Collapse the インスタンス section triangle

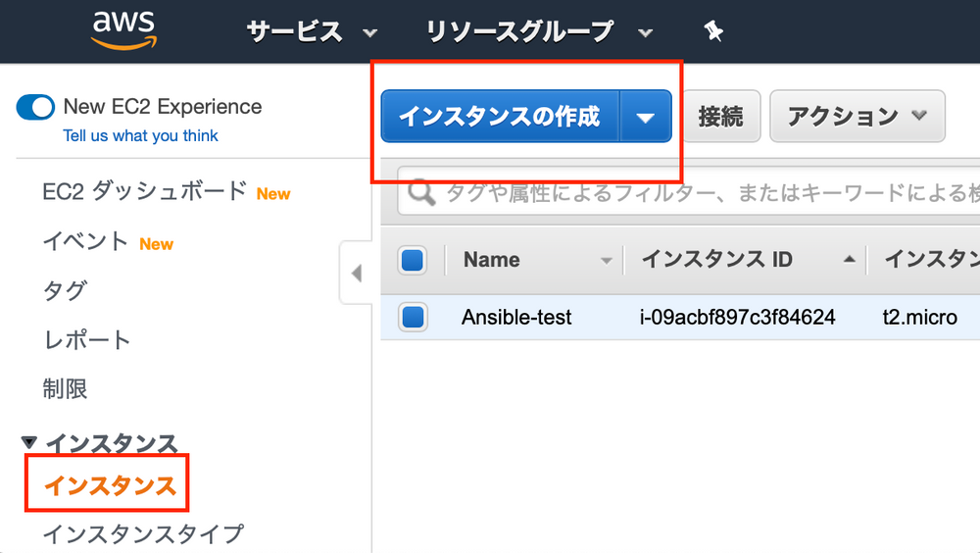pyautogui.click(x=28, y=443)
